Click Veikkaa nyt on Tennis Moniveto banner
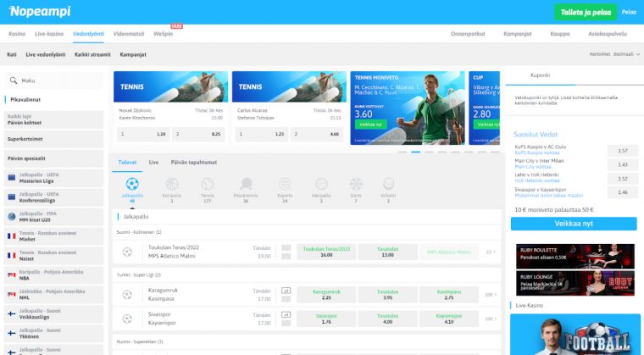The height and width of the screenshot is (355, 644). tap(370, 125)
